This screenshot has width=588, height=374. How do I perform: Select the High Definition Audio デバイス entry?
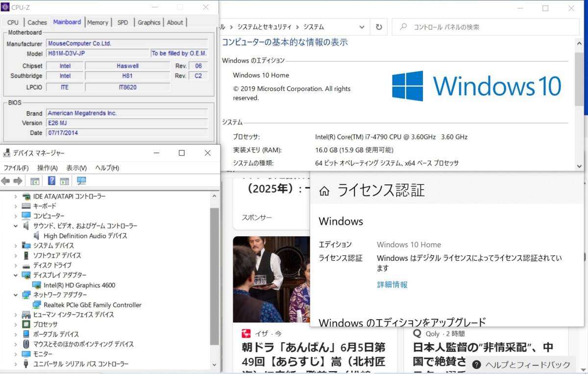(85, 236)
